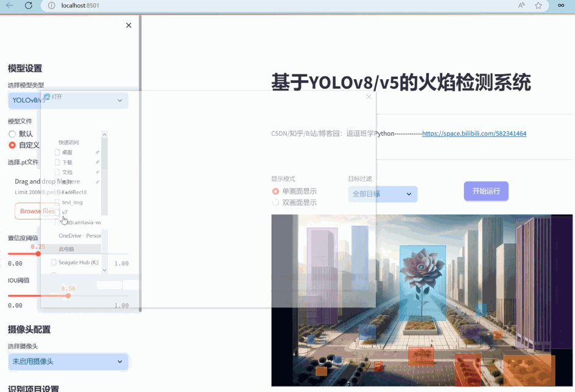Click the 摄像头配置 heading
This screenshot has width=575, height=392.
click(x=29, y=329)
